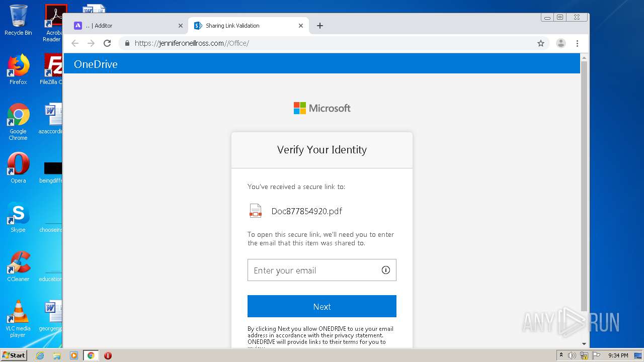Screen dimensions: 644x362
Task: Click the browser back arrow
Action: 75,43
